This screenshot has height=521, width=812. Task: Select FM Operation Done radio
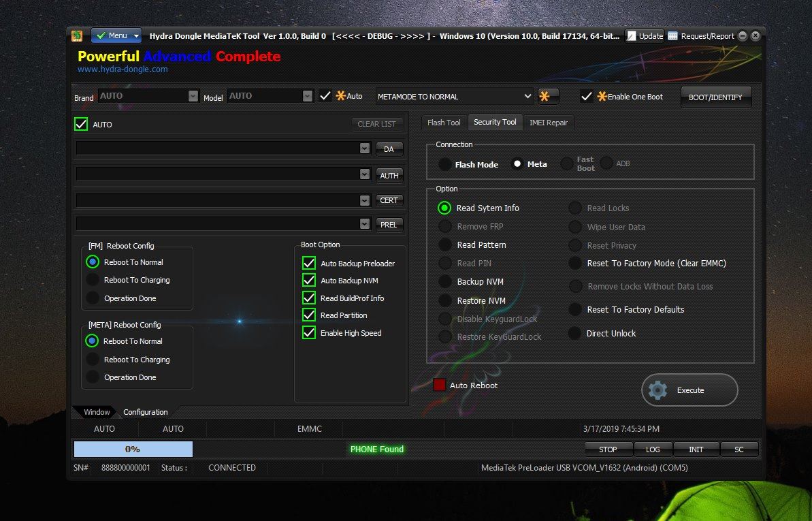click(x=92, y=298)
